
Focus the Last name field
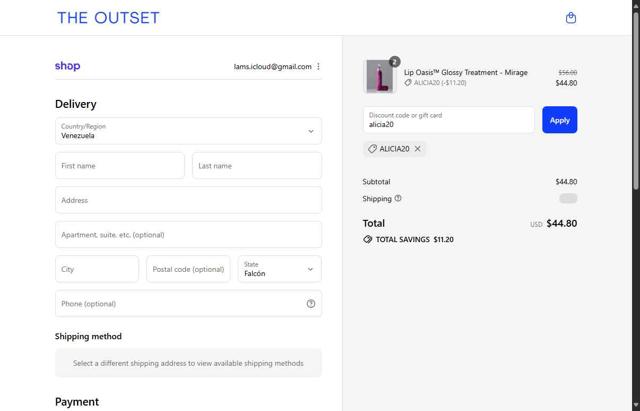click(257, 166)
